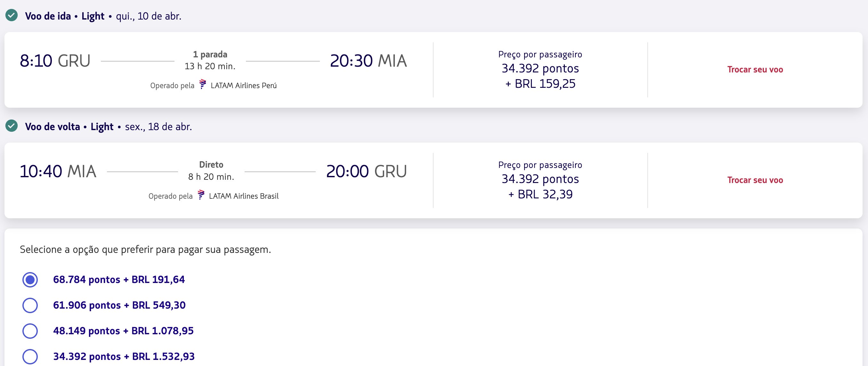Click the 8:10 GRU departure time
Image resolution: width=868 pixels, height=366 pixels.
tap(55, 61)
